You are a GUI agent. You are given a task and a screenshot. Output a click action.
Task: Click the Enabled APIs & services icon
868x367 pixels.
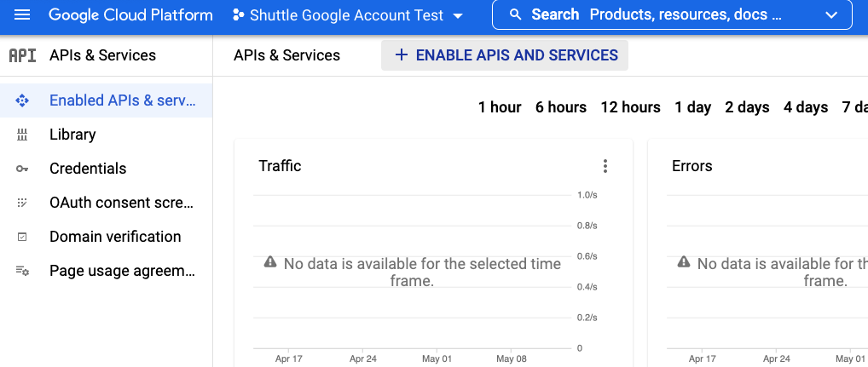tap(21, 100)
